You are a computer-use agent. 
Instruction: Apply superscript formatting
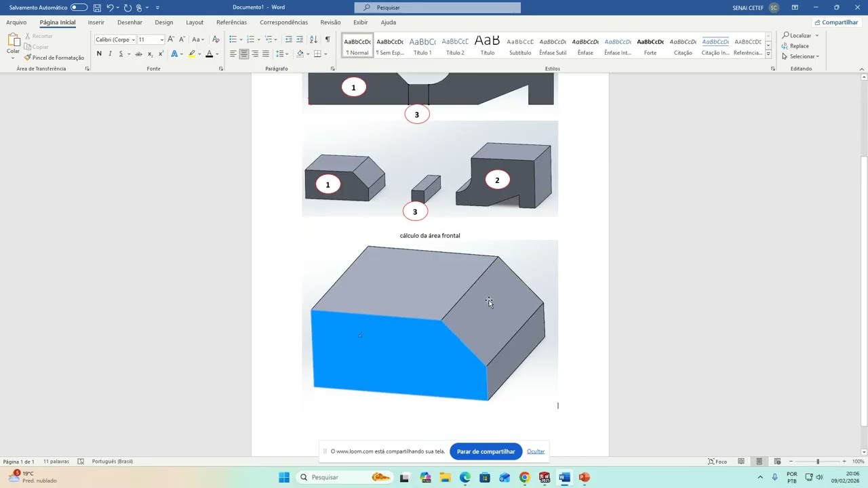point(161,54)
